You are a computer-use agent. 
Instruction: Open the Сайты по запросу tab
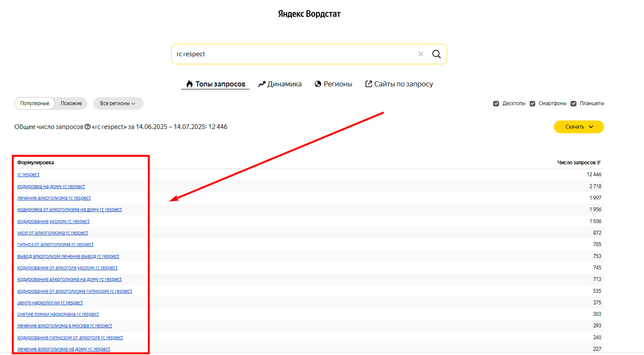(399, 84)
